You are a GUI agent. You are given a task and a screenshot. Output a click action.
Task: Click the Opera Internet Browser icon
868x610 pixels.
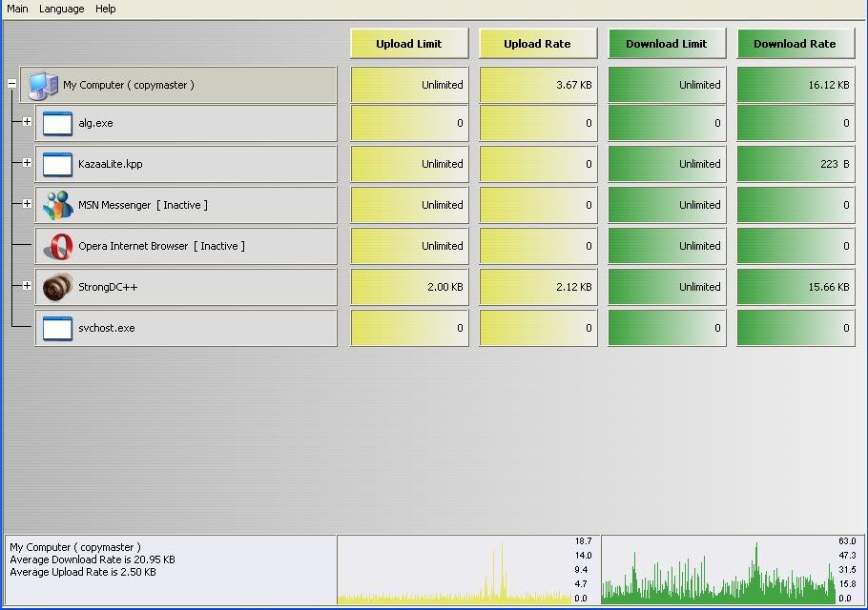pos(58,246)
